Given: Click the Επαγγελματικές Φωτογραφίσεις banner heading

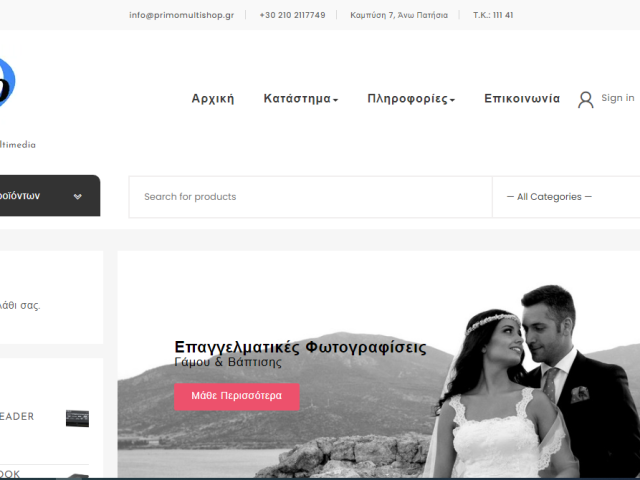Looking at the screenshot, I should (300, 347).
